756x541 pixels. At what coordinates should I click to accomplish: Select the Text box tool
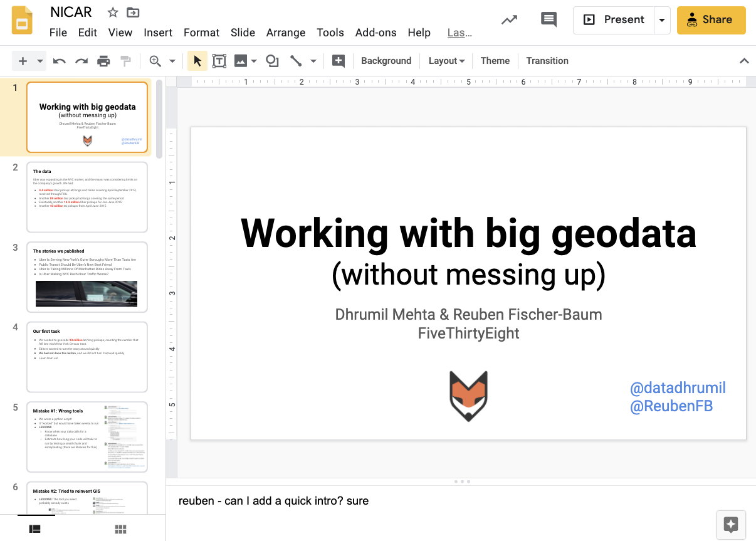219,61
